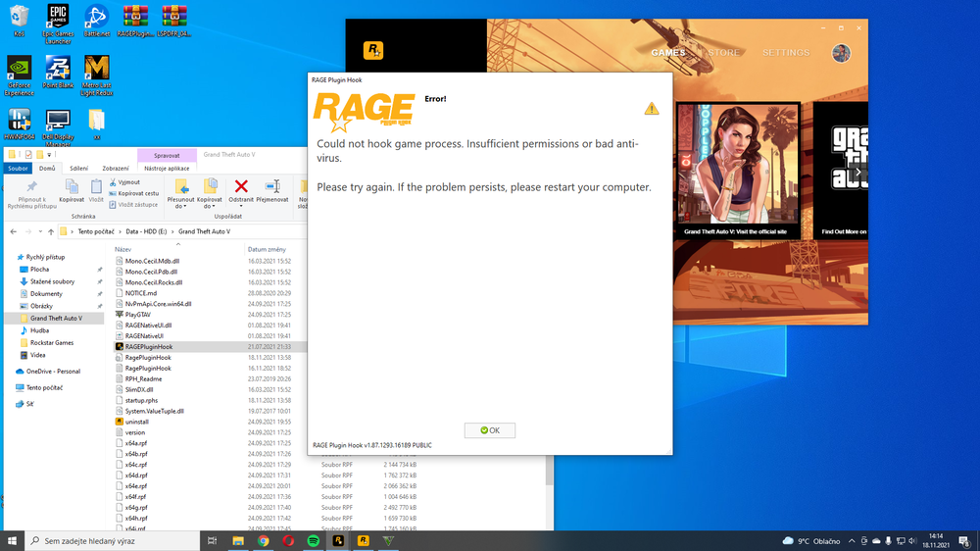Switch to Zobrazení ribbon tab
The image size is (980, 551).
click(115, 169)
